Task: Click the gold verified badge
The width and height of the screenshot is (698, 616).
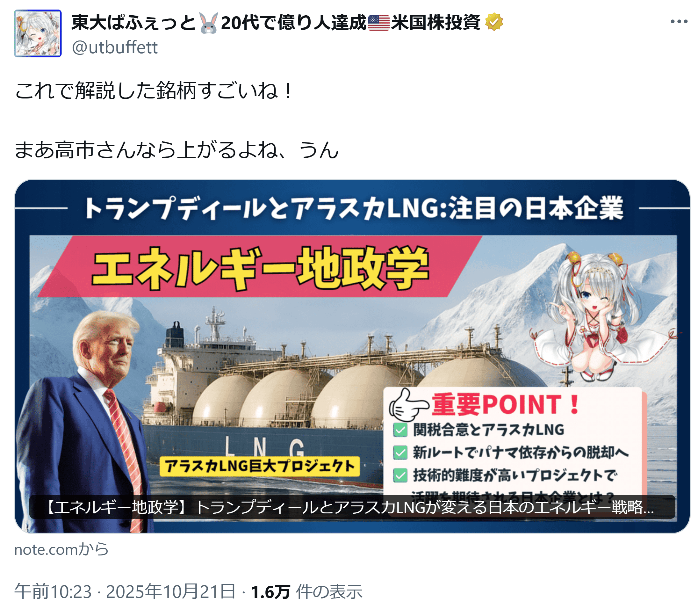Action: tap(494, 22)
